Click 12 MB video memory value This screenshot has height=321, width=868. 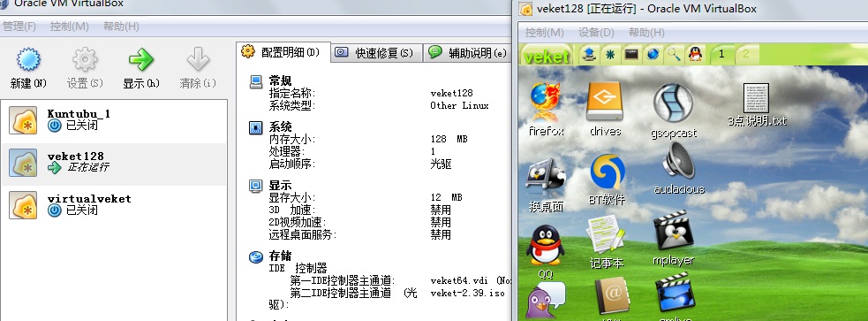click(x=446, y=197)
